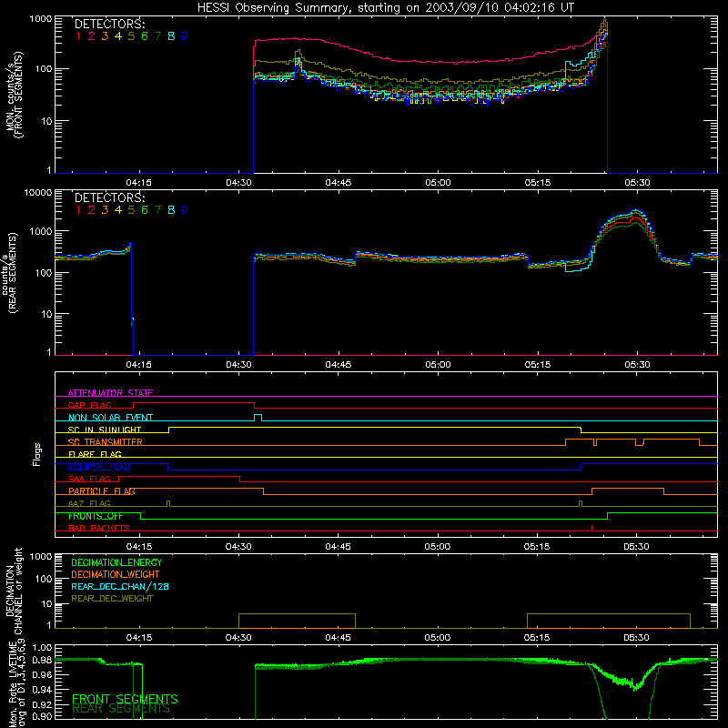Click the FRONT SEGMENTS legend label in the livetime plot

pyautogui.click(x=125, y=699)
